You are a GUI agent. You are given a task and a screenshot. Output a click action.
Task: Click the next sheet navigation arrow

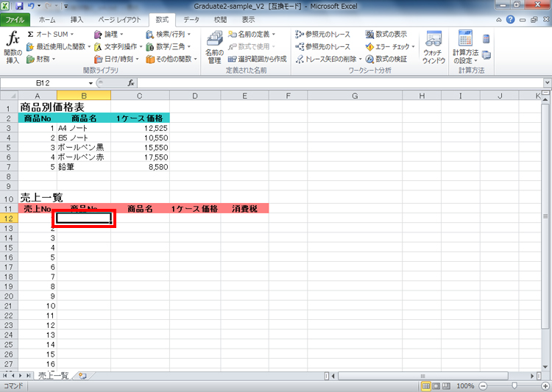pyautogui.click(x=21, y=376)
